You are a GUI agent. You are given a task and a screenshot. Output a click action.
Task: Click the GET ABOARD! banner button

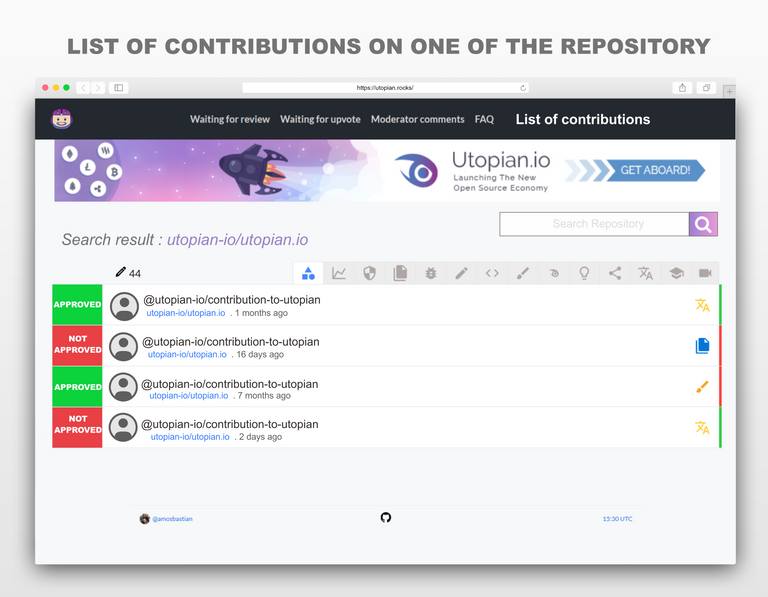coord(655,170)
